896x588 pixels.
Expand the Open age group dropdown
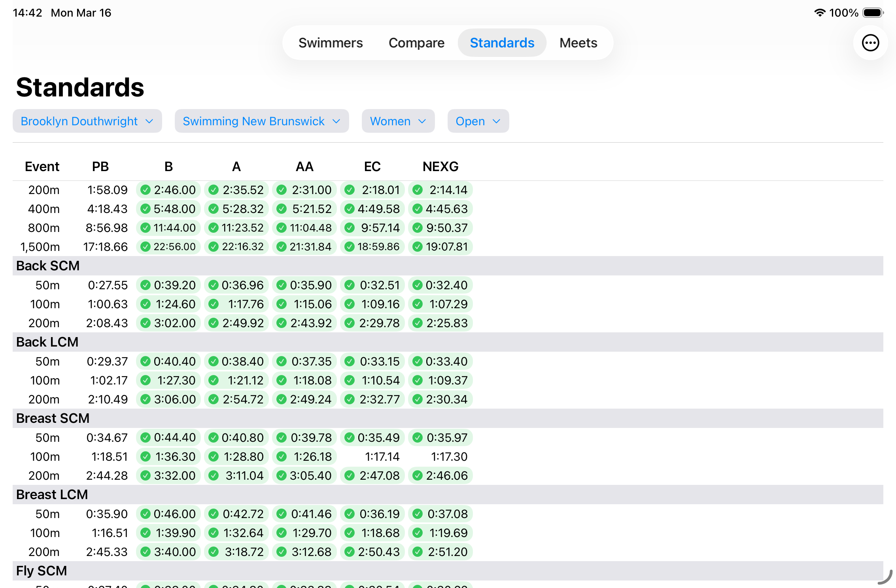click(x=478, y=121)
